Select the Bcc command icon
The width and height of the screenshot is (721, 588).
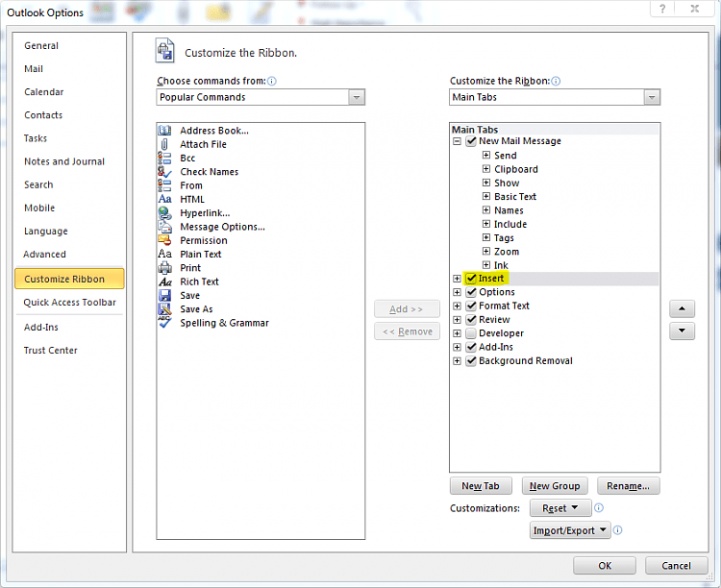(x=164, y=159)
